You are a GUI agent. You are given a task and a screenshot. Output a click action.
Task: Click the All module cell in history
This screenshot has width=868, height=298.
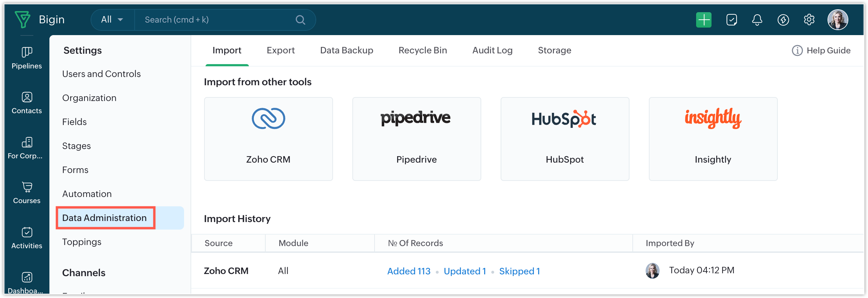coord(283,271)
